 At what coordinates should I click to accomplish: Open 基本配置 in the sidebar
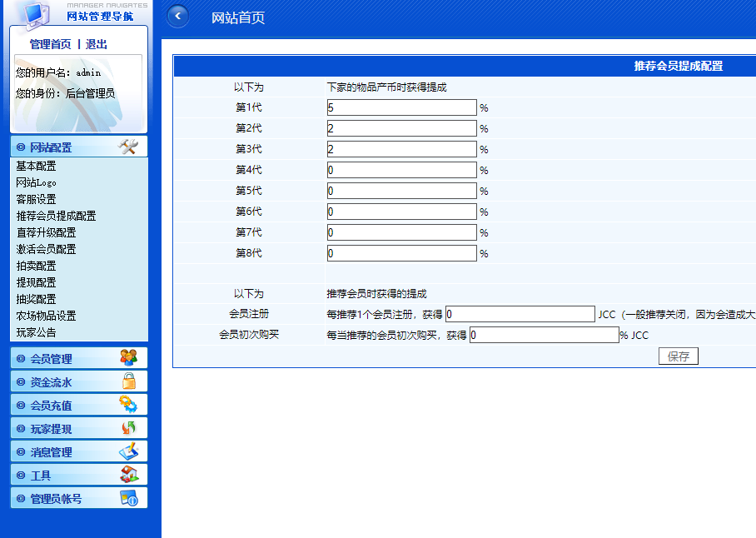[x=36, y=166]
